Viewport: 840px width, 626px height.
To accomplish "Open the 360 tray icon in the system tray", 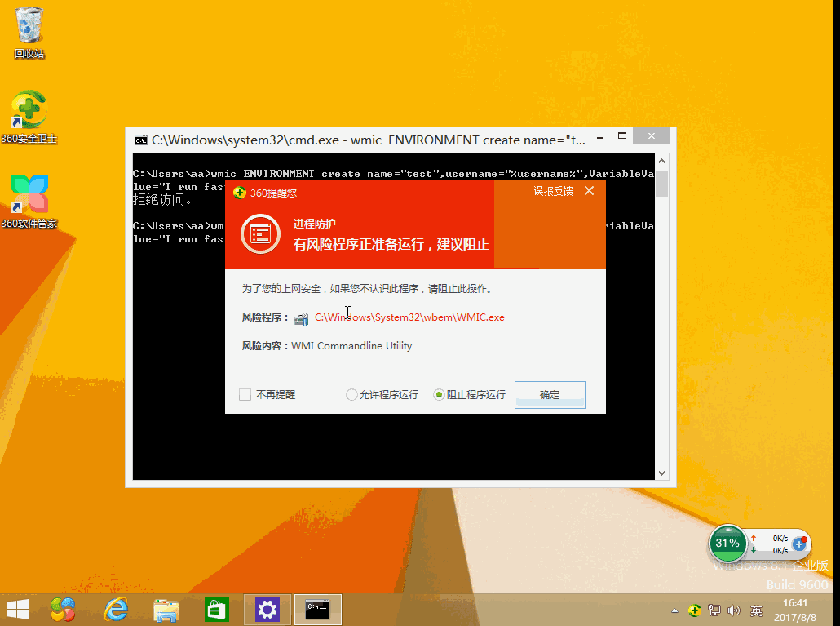I will click(x=695, y=610).
